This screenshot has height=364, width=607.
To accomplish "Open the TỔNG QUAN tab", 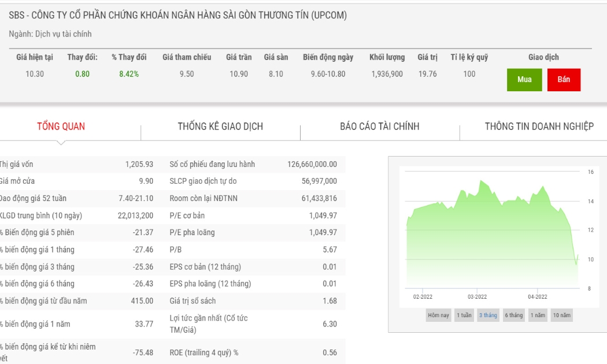I will (x=61, y=127).
